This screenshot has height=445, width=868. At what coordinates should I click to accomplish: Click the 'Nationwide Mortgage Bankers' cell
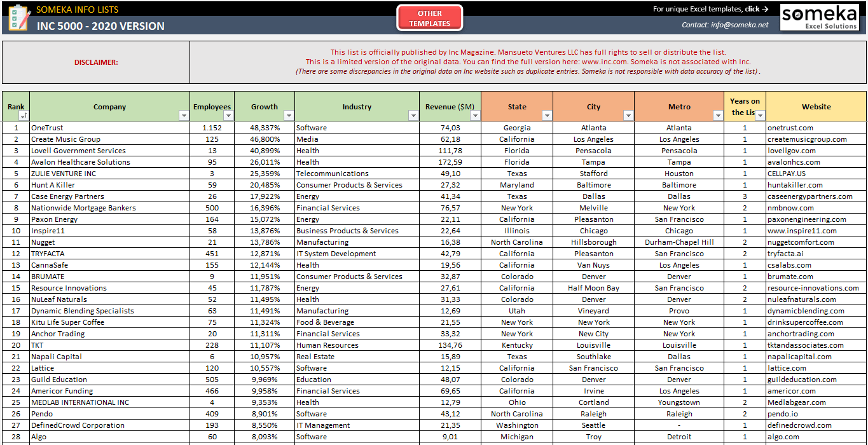click(110, 208)
